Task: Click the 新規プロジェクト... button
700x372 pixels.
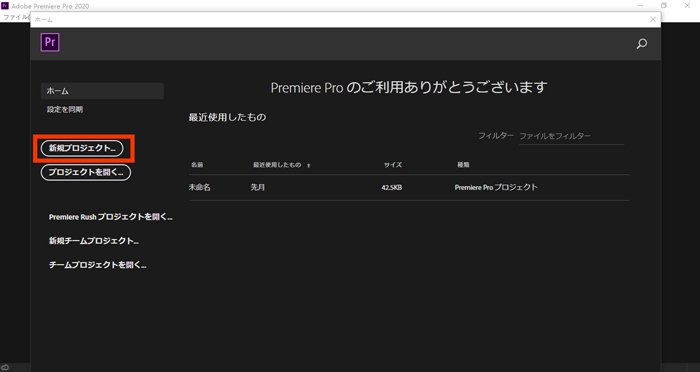Action: click(82, 148)
